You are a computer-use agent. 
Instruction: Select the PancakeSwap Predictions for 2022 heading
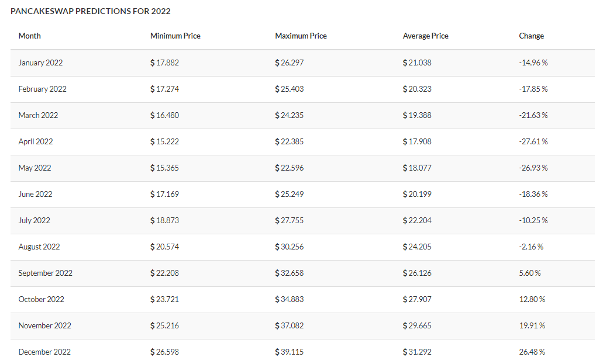coord(91,11)
